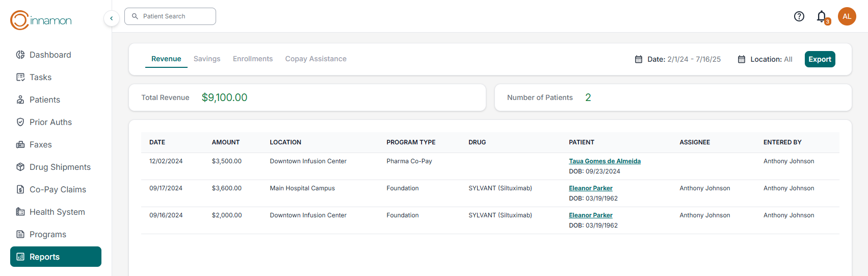Switch to the Enrollments tab

252,59
